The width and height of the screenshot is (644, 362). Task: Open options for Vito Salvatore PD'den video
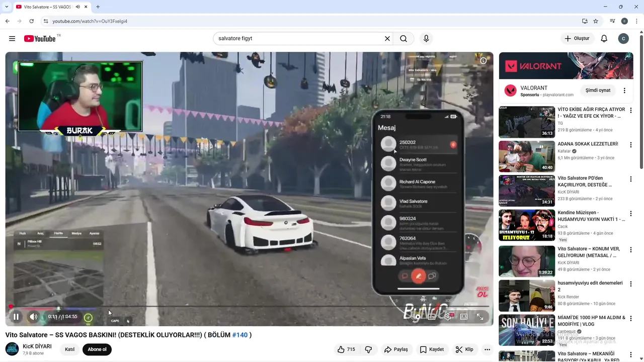coord(631,179)
